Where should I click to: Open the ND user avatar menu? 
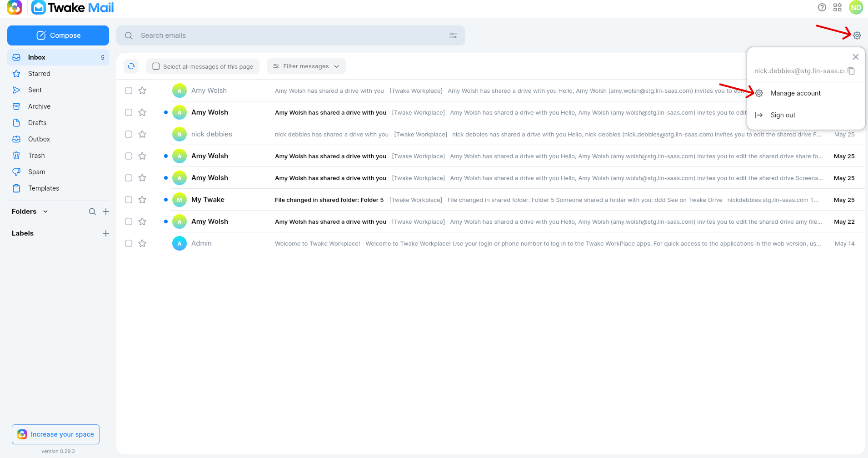tap(856, 7)
